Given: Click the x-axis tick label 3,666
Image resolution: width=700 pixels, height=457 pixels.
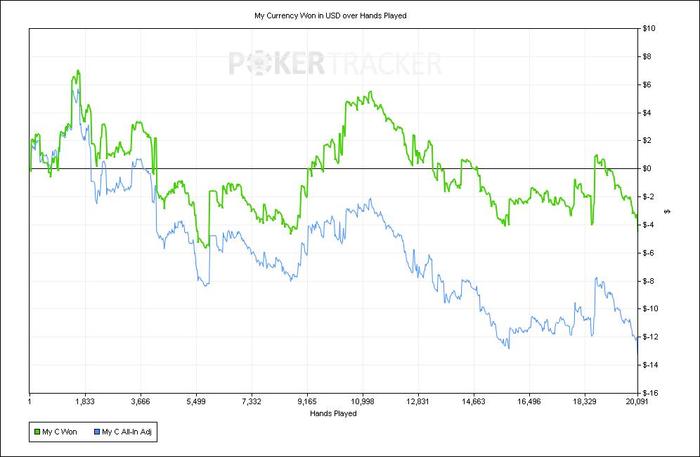Looking at the screenshot, I should pos(141,402).
